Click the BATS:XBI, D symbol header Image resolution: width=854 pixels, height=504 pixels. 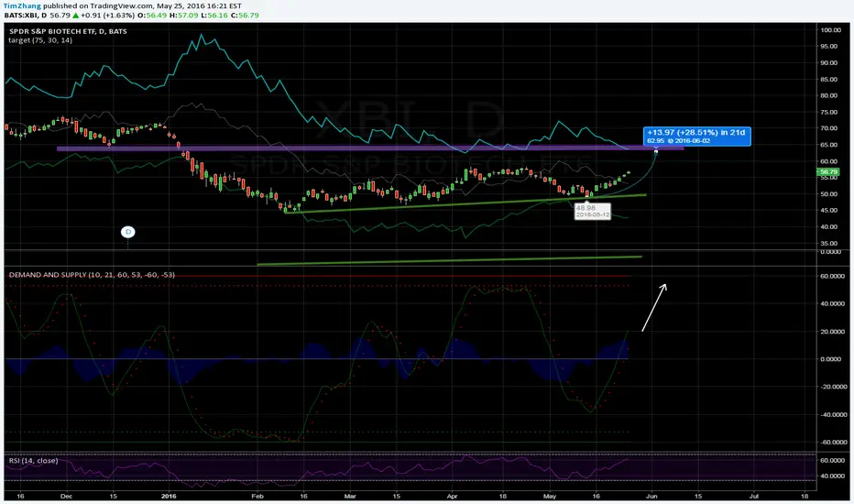[x=25, y=16]
